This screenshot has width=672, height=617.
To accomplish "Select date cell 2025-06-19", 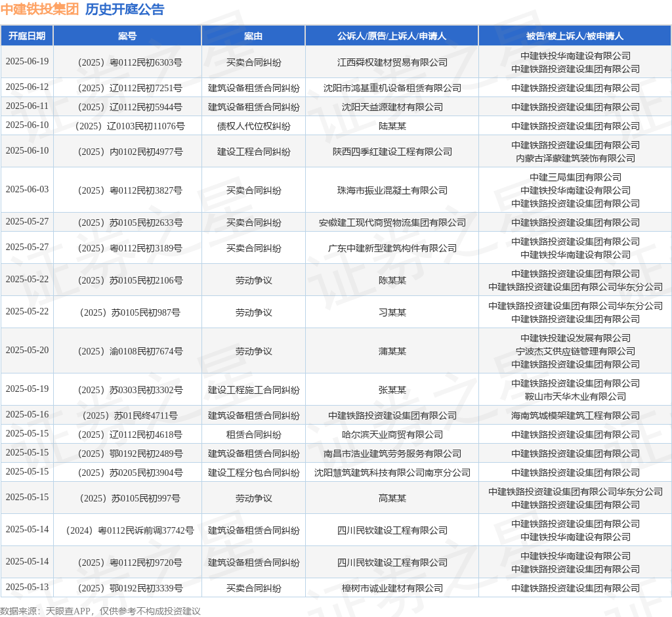I will [27, 61].
